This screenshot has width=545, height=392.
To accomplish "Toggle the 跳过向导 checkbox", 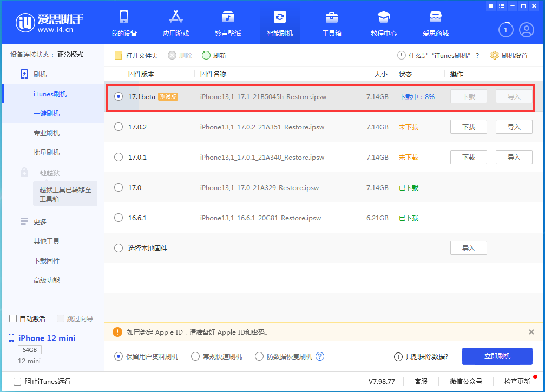I will tap(61, 318).
